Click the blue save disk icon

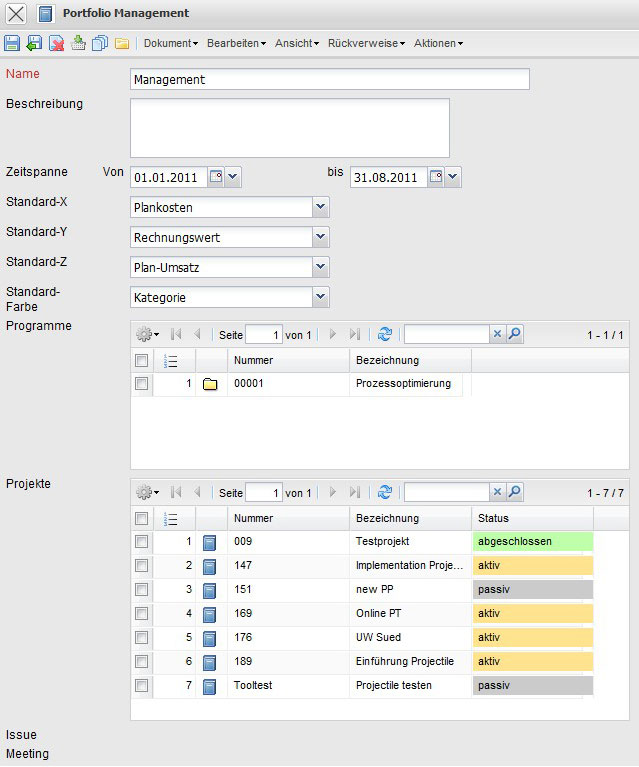[x=13, y=43]
